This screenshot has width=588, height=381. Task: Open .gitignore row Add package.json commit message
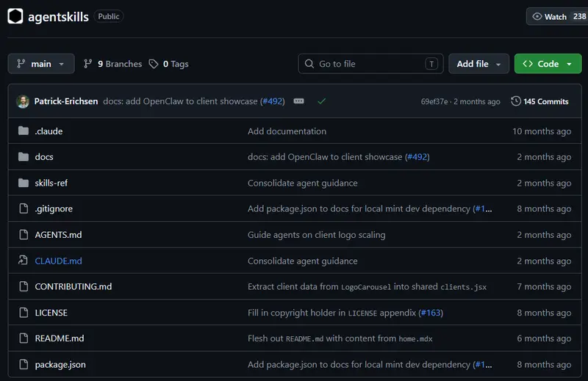point(359,208)
